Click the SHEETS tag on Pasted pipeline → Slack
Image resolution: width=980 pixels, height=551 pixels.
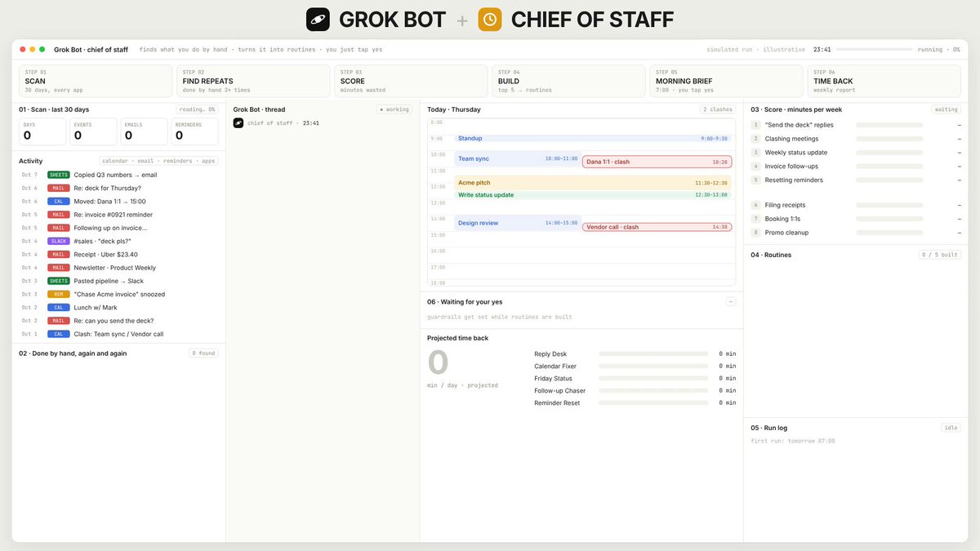tap(59, 281)
